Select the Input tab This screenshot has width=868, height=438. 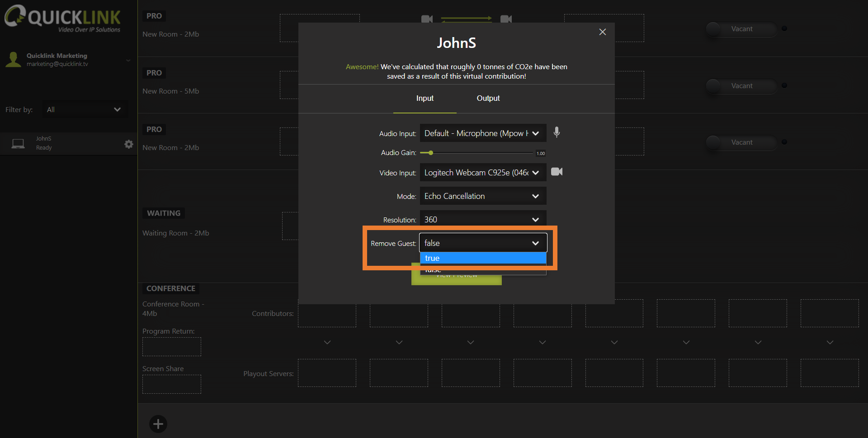tap(425, 98)
